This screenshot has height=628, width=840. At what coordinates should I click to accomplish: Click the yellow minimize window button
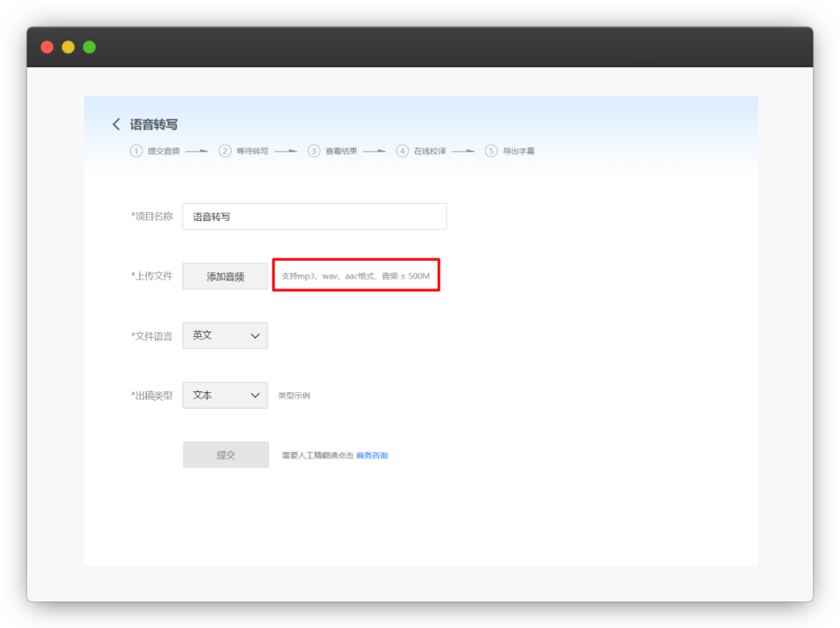click(x=68, y=47)
